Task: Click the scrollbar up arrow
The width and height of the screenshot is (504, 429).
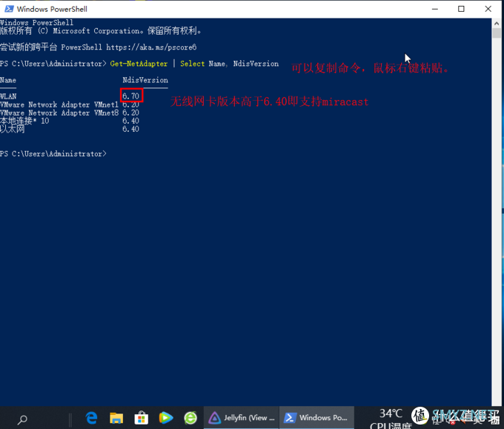Action: pyautogui.click(x=497, y=24)
